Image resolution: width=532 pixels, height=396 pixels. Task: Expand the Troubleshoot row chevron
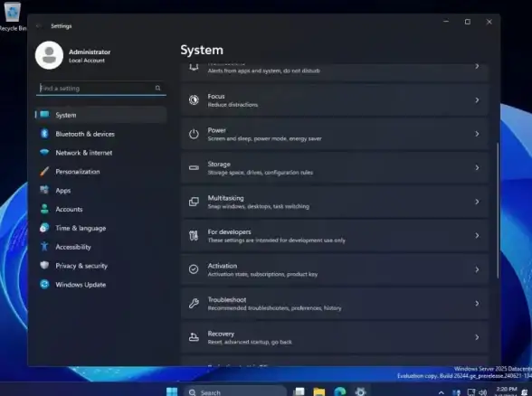477,304
